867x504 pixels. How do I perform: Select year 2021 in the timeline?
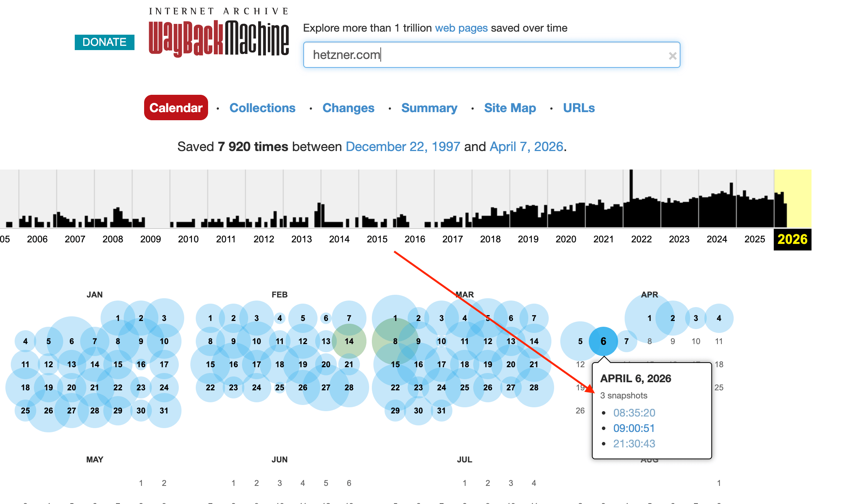(603, 239)
